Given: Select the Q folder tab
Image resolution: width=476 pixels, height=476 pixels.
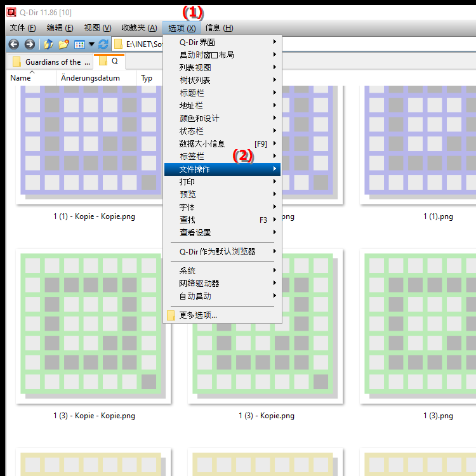Looking at the screenshot, I should pos(109,61).
